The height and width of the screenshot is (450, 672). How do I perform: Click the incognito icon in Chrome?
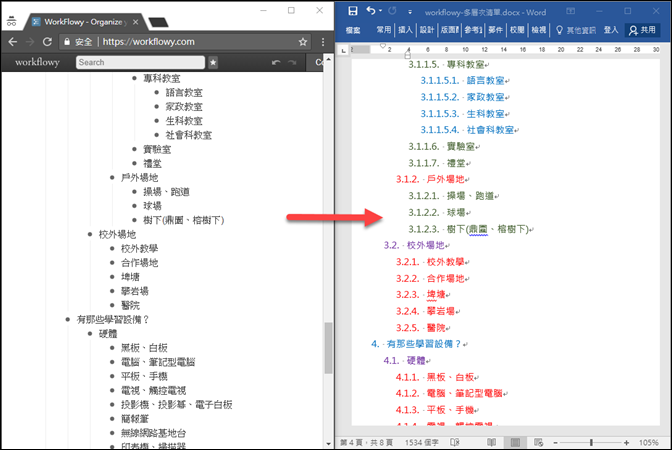click(12, 21)
